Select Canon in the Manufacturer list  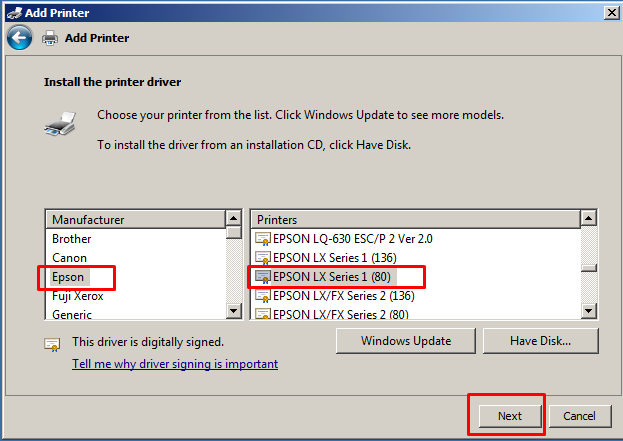[x=69, y=258]
